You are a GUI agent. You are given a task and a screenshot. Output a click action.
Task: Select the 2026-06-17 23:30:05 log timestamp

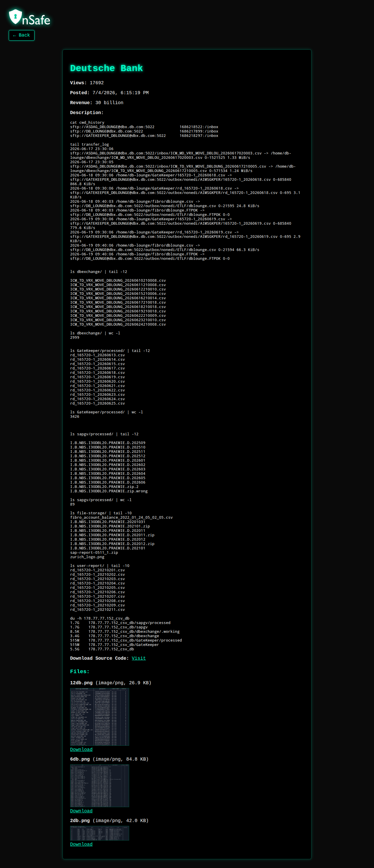[92, 162]
